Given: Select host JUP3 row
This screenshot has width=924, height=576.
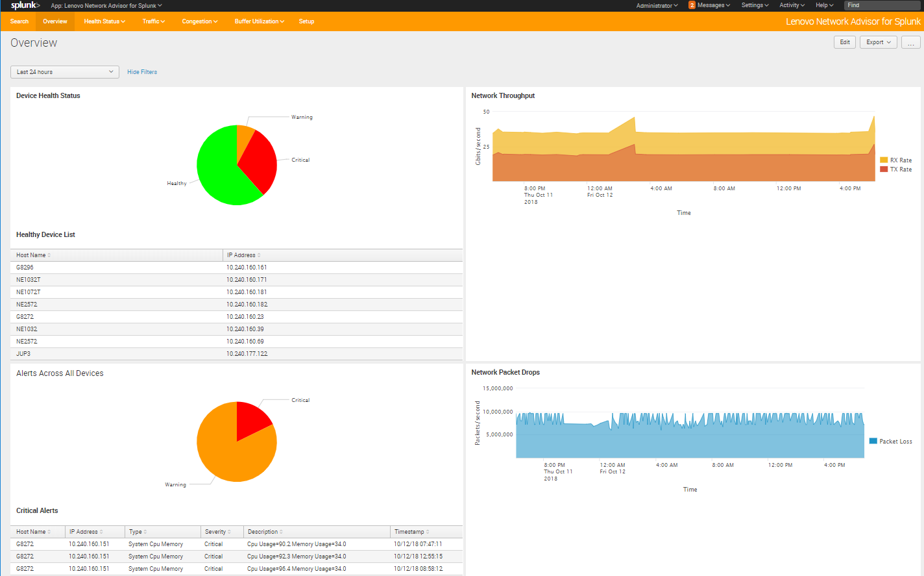Looking at the screenshot, I should coord(236,354).
